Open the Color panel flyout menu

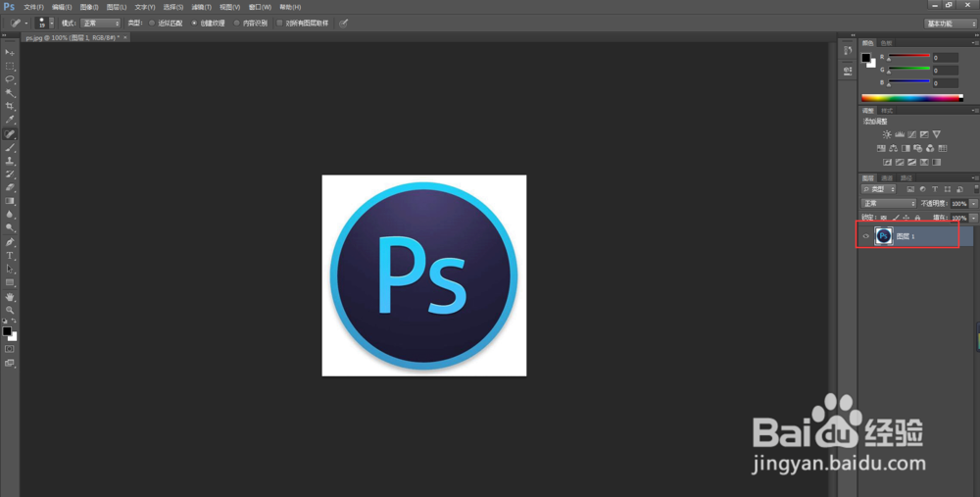[975, 43]
